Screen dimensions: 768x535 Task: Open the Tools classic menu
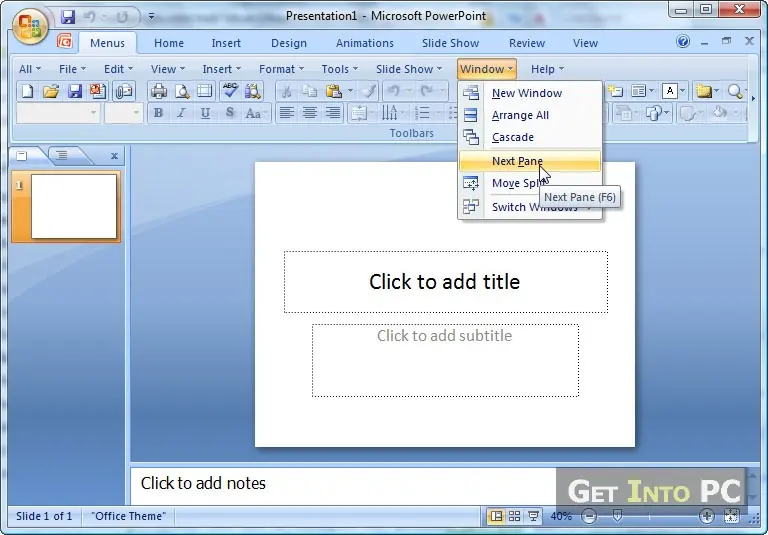pos(339,69)
